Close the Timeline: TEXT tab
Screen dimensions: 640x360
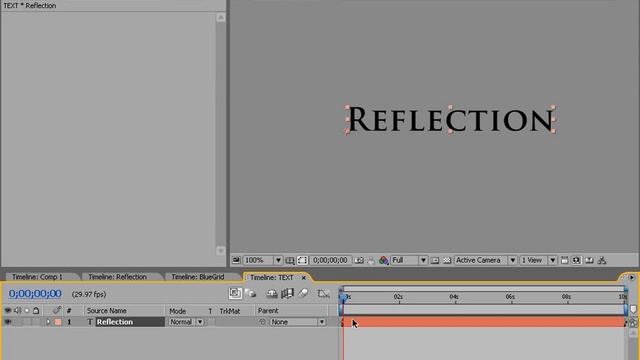pos(304,278)
